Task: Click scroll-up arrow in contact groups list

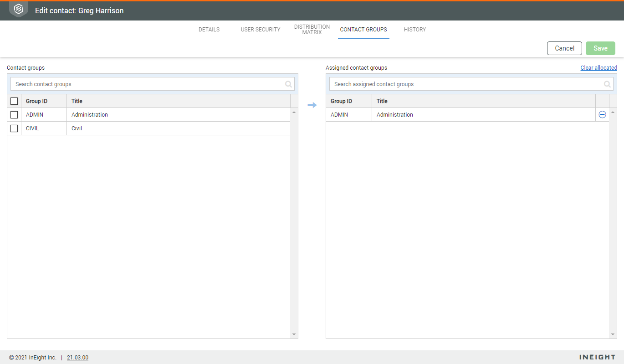Action: coord(294,112)
